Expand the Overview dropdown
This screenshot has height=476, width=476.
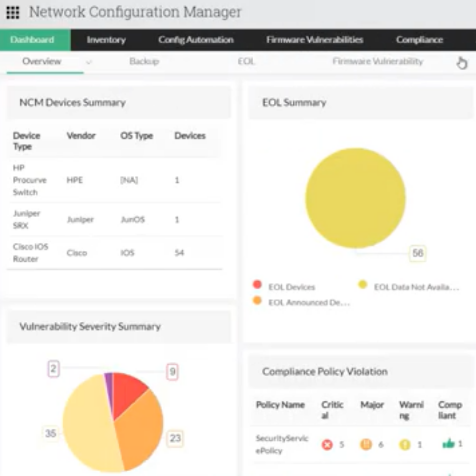click(x=89, y=61)
